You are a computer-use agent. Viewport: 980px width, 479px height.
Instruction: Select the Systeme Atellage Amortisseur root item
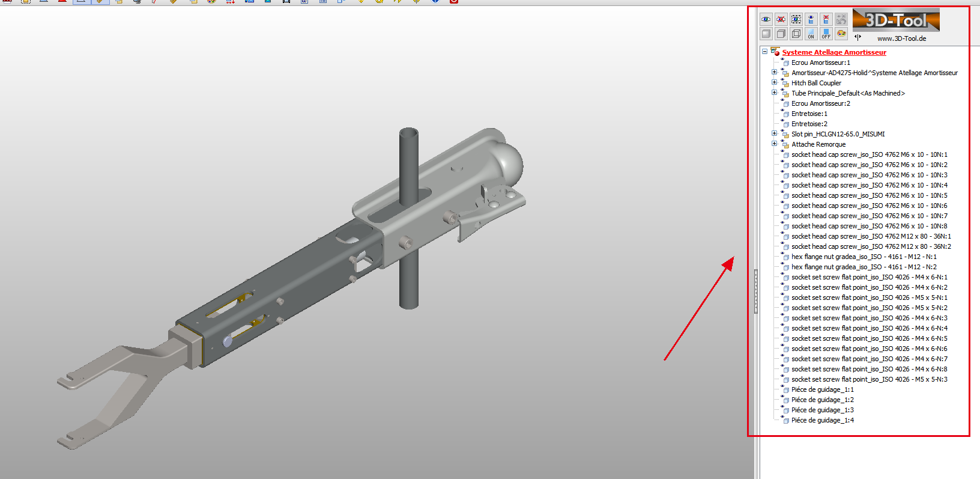tap(834, 52)
